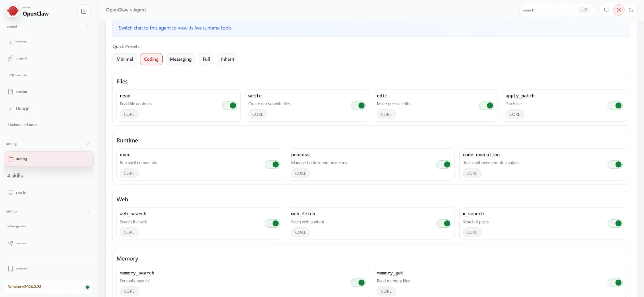
Task: Click 'Run sandboxed remote analysis' description
Action: click(x=491, y=163)
